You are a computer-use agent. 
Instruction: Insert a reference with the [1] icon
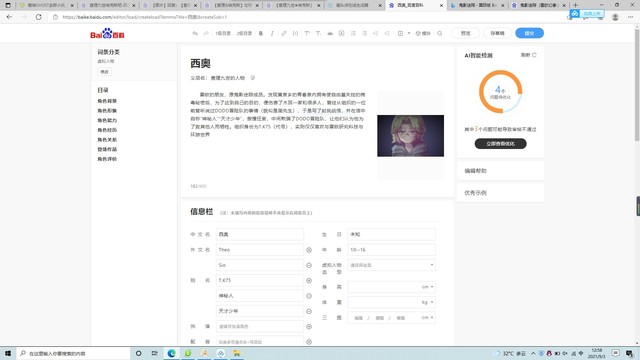pos(295,33)
